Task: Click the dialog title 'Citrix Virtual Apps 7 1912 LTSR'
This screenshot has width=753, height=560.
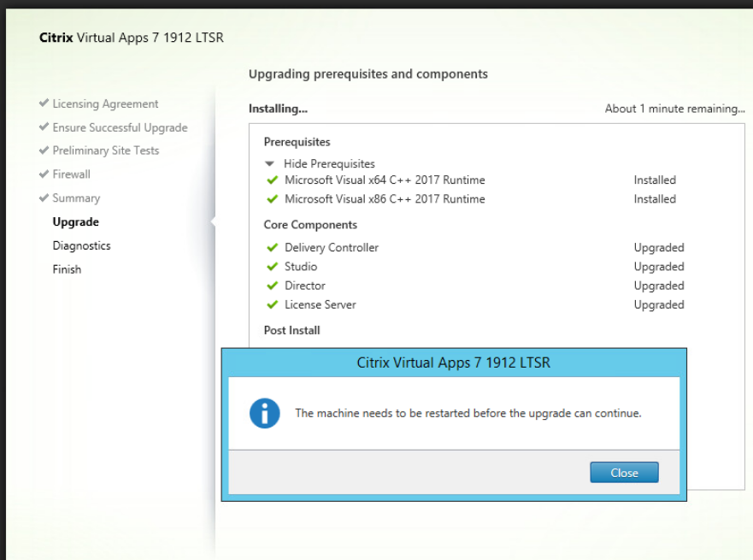Action: coord(453,363)
